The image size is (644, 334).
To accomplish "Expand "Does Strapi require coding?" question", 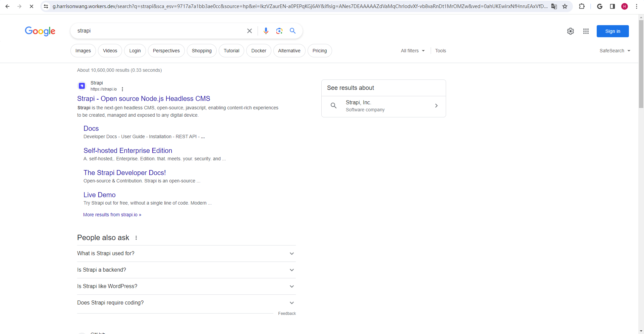I will point(186,303).
